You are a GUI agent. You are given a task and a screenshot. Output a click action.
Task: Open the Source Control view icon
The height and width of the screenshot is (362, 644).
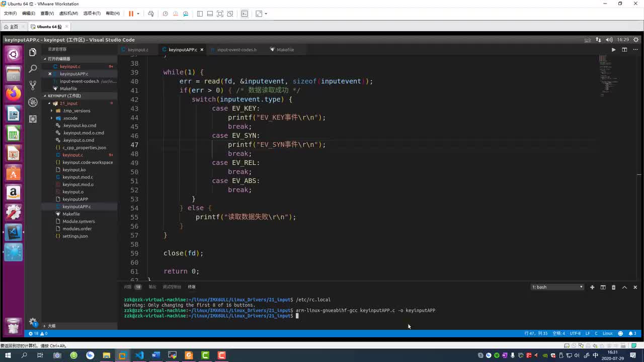pyautogui.click(x=33, y=85)
